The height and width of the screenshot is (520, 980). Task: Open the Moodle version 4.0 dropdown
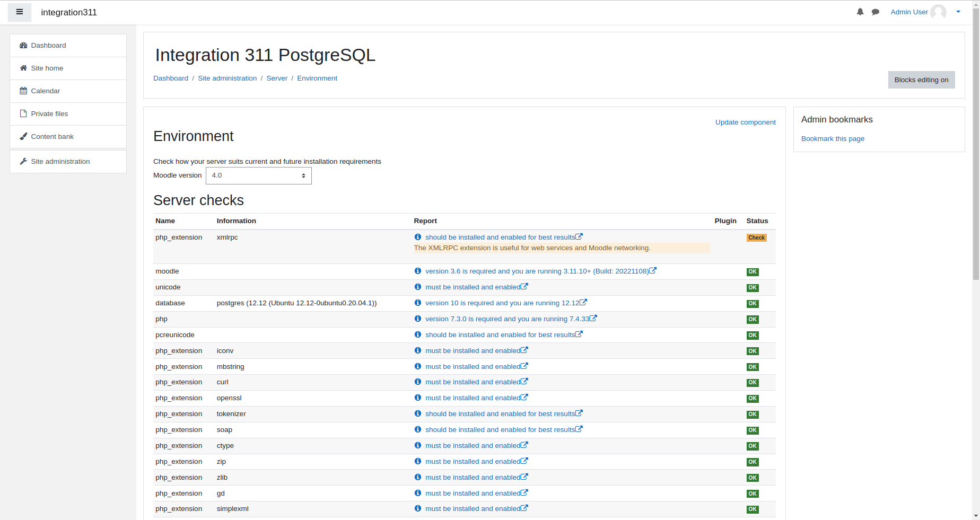coord(259,175)
